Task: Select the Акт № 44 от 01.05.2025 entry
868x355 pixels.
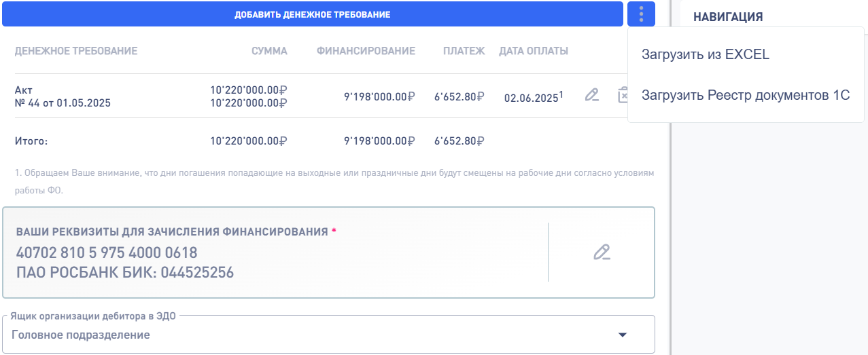Action: [63, 96]
